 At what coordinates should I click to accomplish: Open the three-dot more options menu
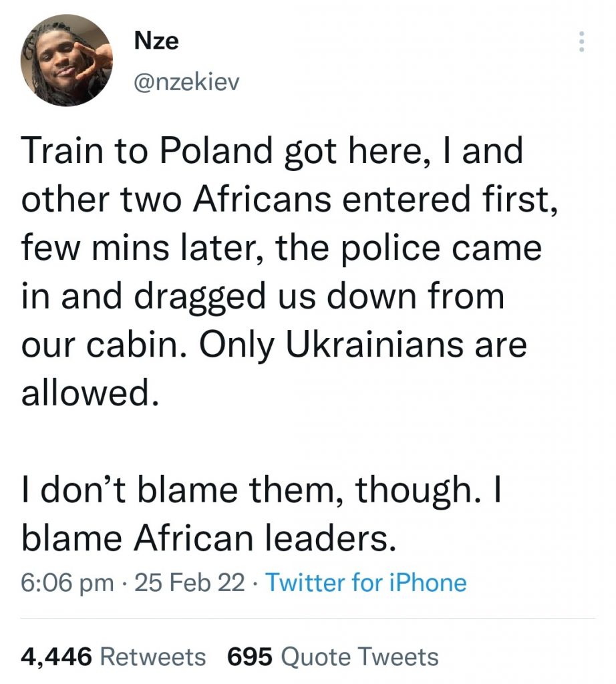click(581, 42)
